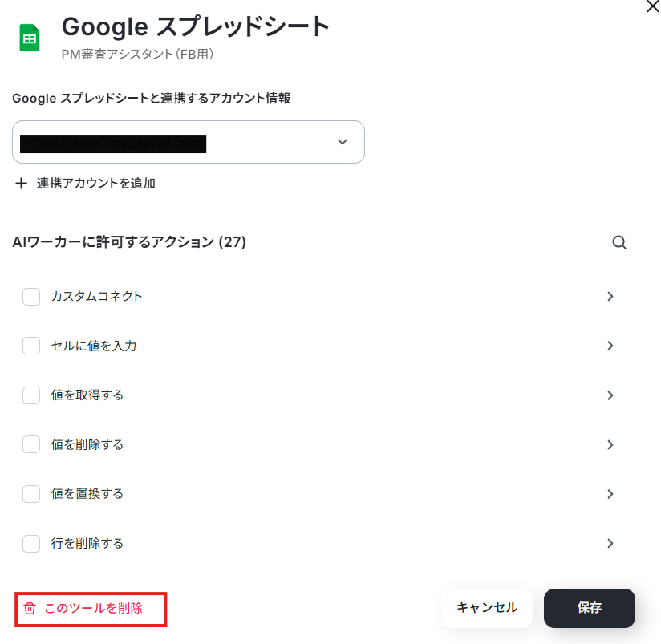Toggle the 値を置換する checkbox
This screenshot has height=644, width=661.
coord(31,494)
